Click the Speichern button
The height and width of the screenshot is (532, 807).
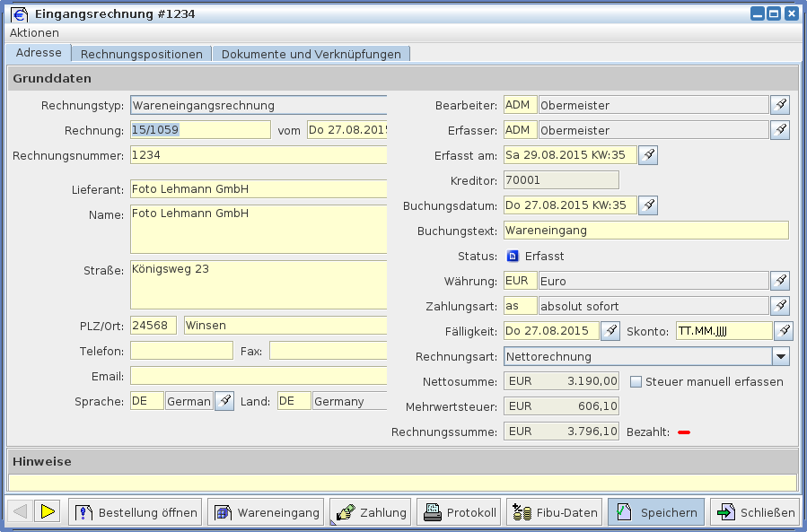656,512
